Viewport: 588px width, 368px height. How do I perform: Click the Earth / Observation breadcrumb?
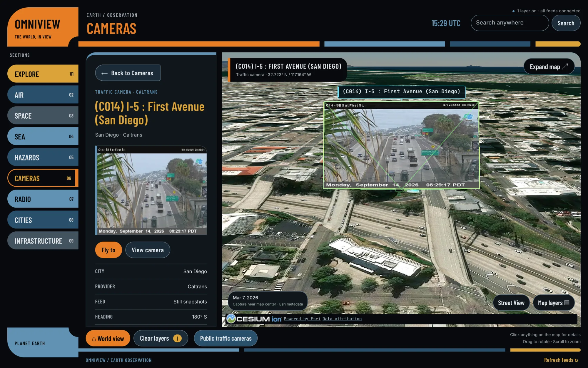pos(112,15)
